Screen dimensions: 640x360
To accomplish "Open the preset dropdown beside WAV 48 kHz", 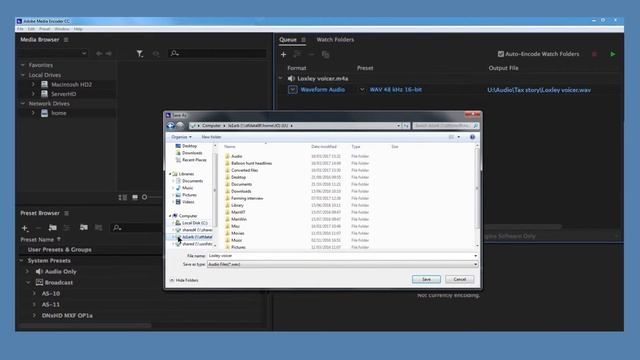I will click(362, 89).
